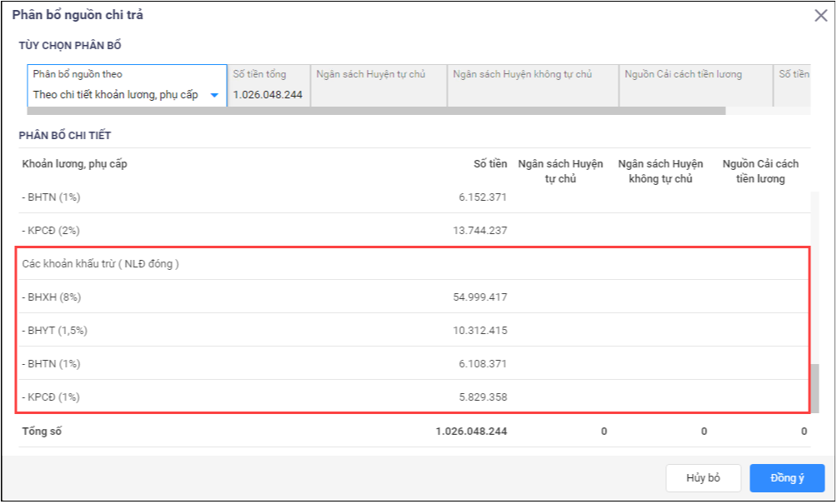The image size is (837, 504).
Task: Click the Các khoản khấu trừ group row
Action: (101, 263)
